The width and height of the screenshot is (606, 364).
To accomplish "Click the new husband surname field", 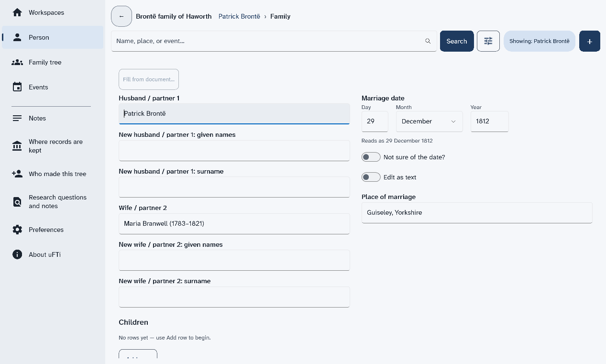I will click(234, 187).
